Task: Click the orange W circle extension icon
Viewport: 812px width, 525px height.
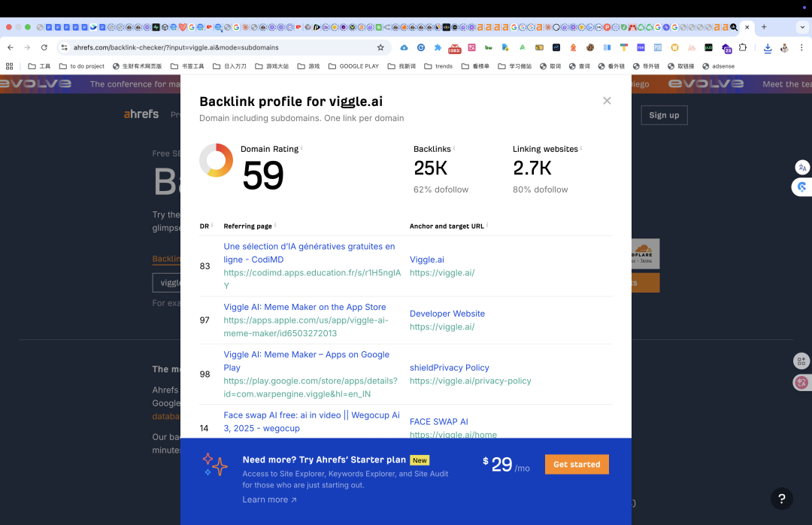Action: tap(674, 47)
